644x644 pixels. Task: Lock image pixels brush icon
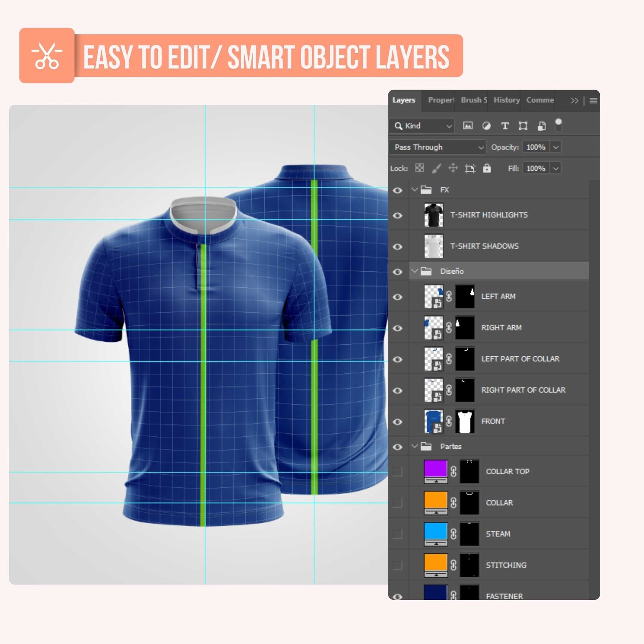436,168
